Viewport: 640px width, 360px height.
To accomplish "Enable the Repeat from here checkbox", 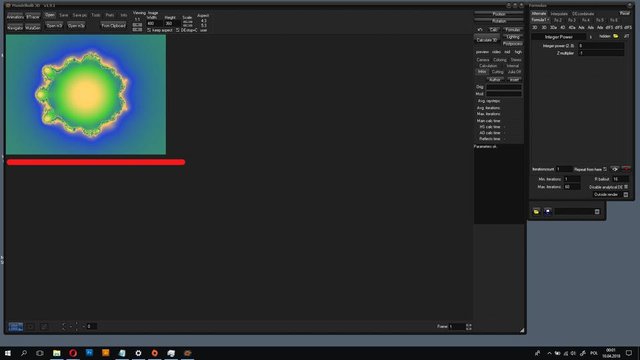I will tap(605, 169).
